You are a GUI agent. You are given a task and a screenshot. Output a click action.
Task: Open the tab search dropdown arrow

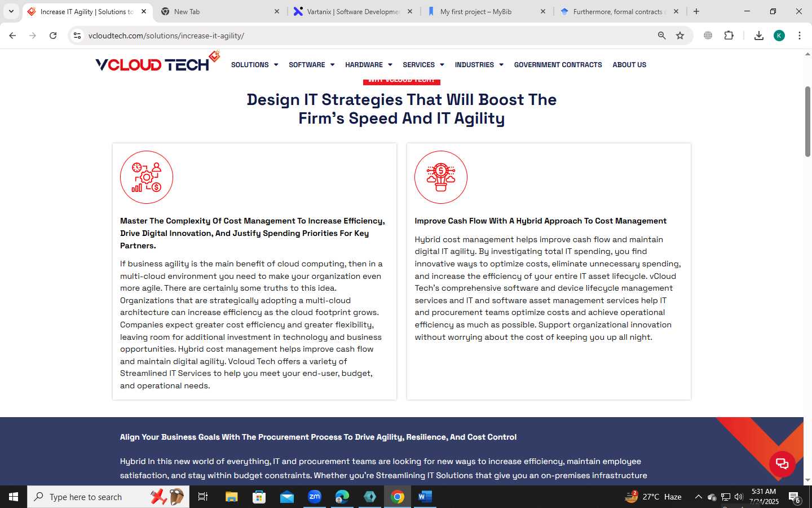point(11,11)
